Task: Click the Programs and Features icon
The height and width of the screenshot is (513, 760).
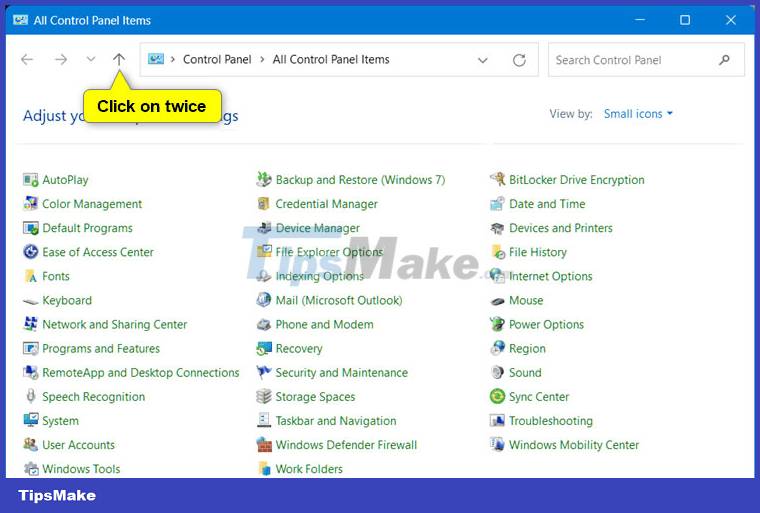Action: pyautogui.click(x=31, y=348)
